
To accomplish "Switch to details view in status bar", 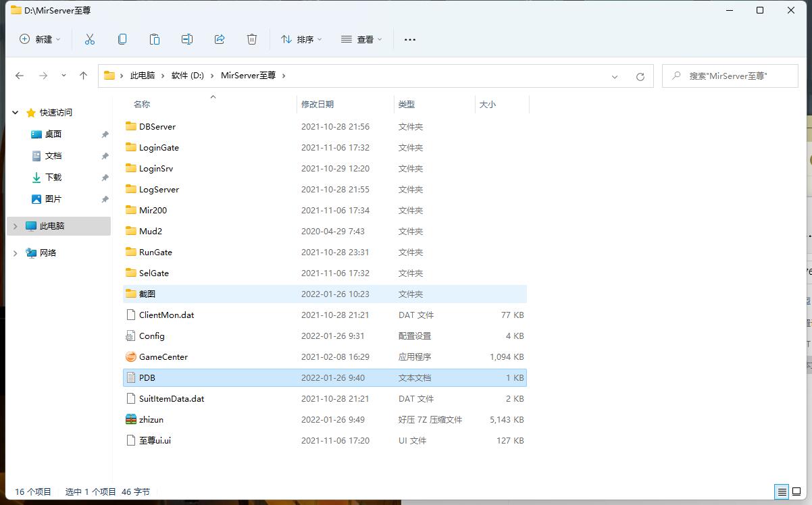I will click(782, 491).
